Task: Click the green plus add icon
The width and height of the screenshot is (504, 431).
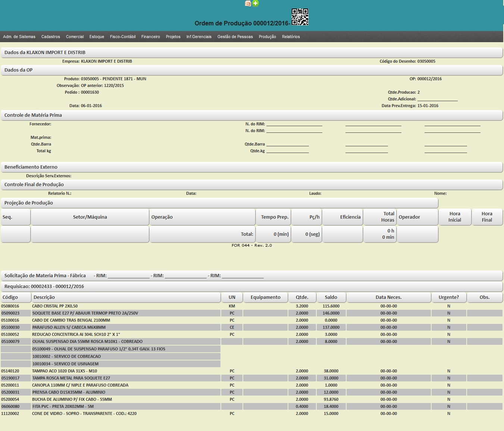Action: click(x=256, y=3)
